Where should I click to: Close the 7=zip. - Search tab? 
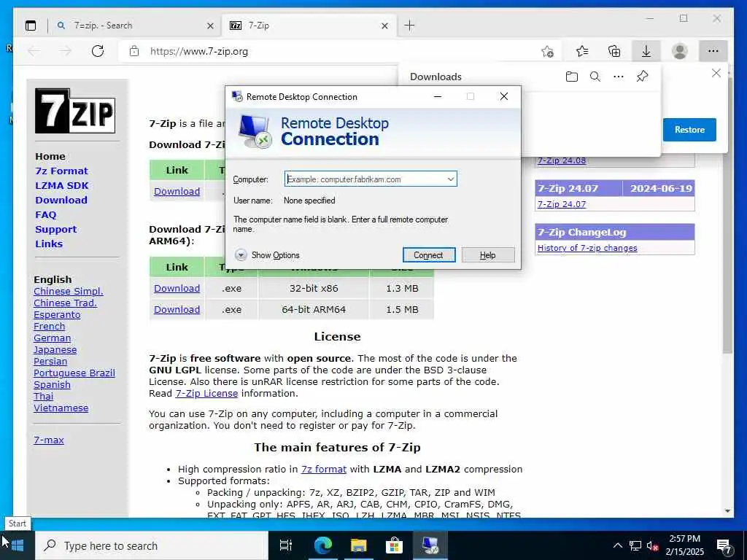click(x=210, y=26)
